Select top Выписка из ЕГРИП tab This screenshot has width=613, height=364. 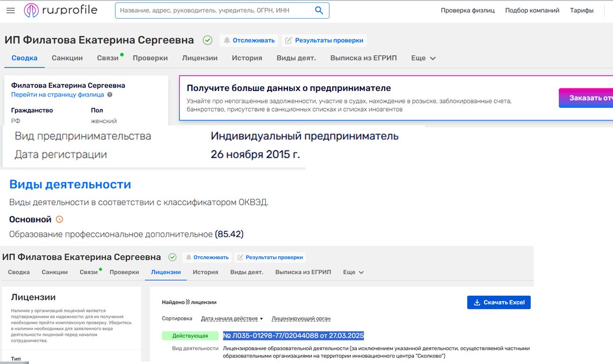[363, 58]
